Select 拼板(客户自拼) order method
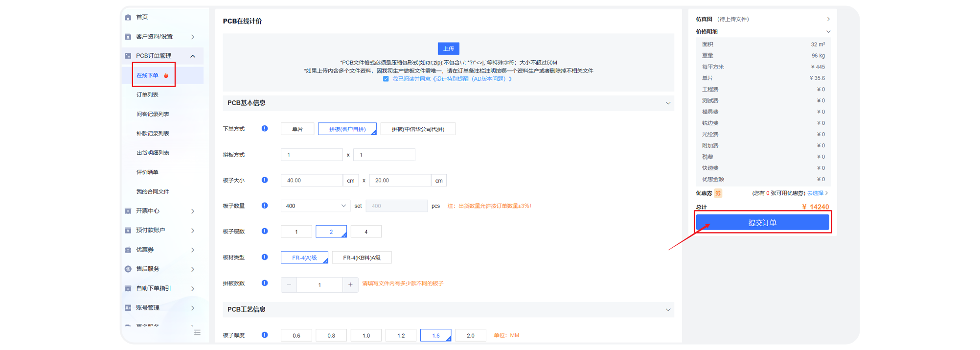 (347, 129)
